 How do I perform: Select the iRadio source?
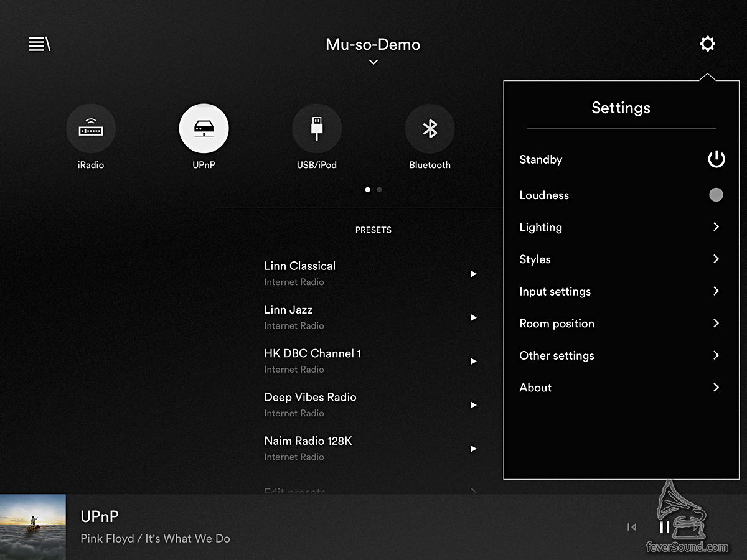click(x=91, y=129)
